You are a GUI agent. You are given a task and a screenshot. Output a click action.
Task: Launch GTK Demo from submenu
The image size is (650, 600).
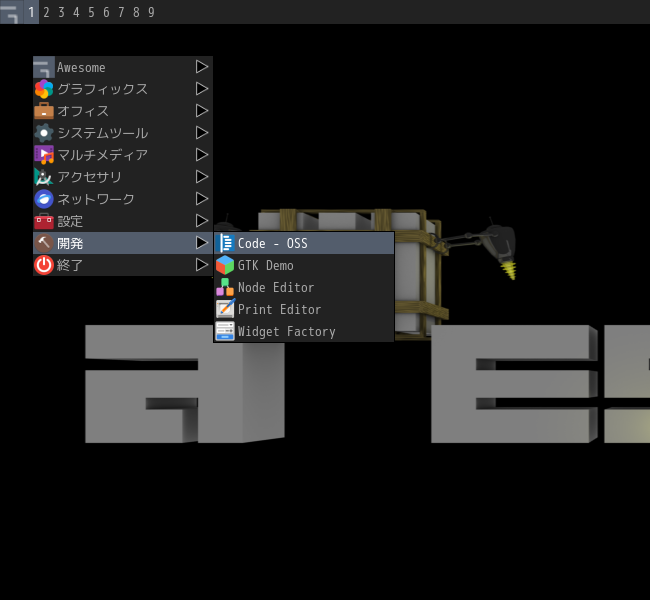304,265
